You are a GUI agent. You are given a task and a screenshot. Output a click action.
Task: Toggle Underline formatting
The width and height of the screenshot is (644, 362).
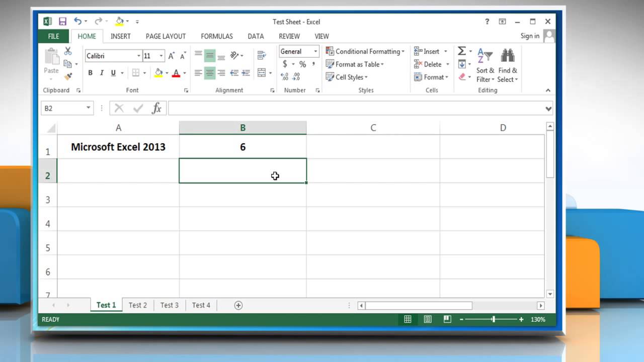[x=113, y=73]
